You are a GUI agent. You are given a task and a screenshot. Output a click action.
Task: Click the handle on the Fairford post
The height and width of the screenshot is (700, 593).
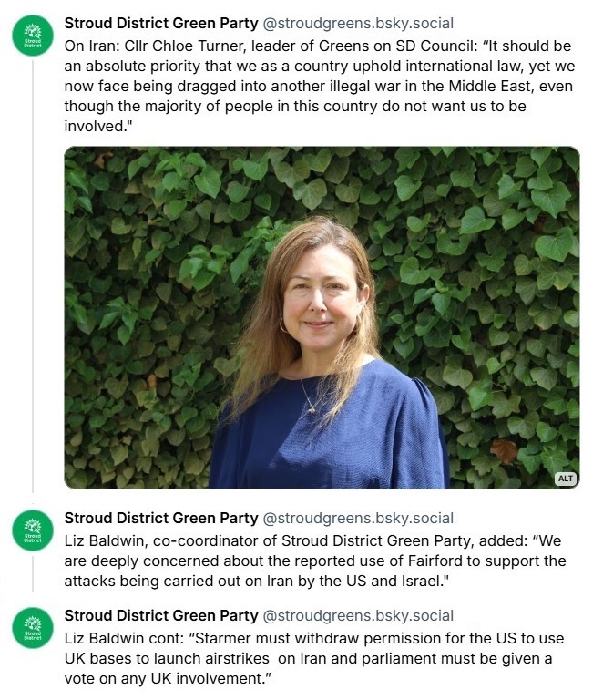pos(358,519)
